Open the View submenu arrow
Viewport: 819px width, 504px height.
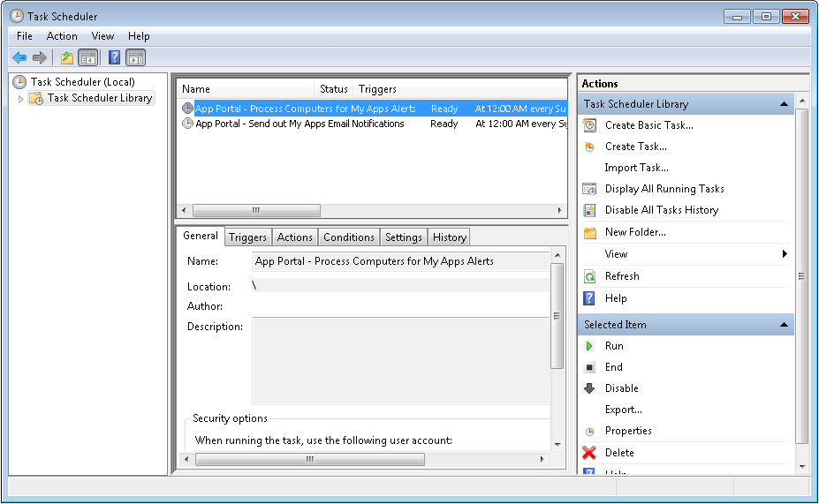(x=785, y=254)
